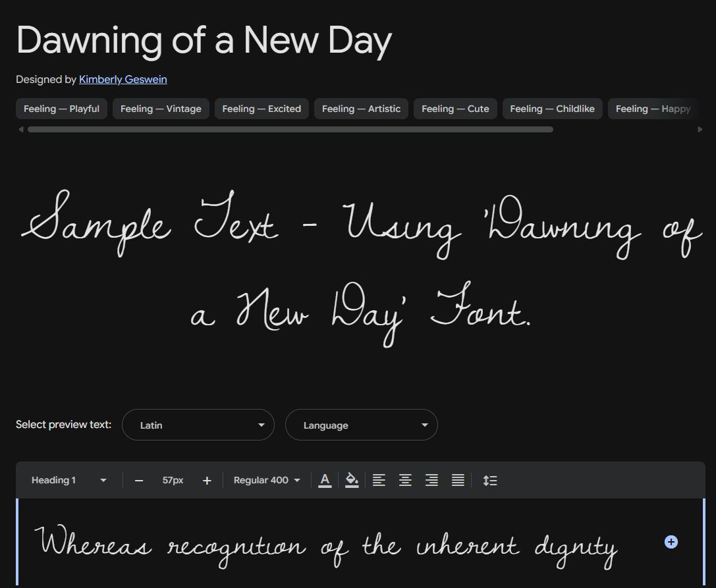Open the line spacing control
The width and height of the screenshot is (716, 588).
coord(490,480)
